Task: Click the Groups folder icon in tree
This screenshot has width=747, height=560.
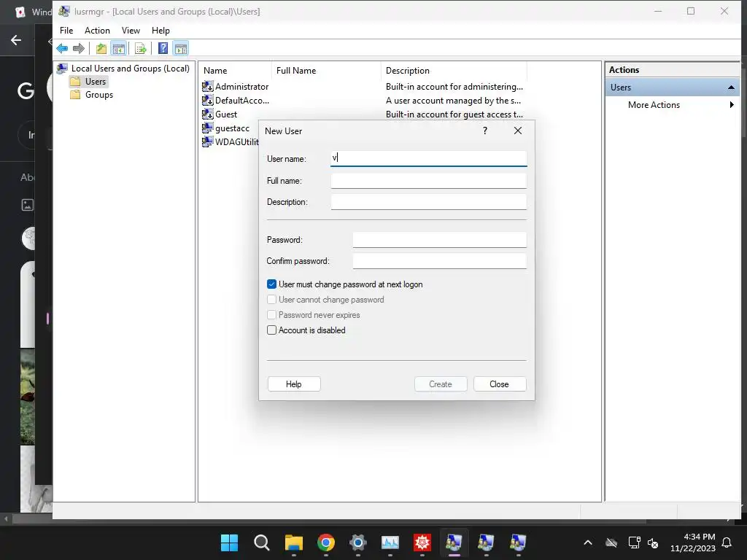Action: 75,95
